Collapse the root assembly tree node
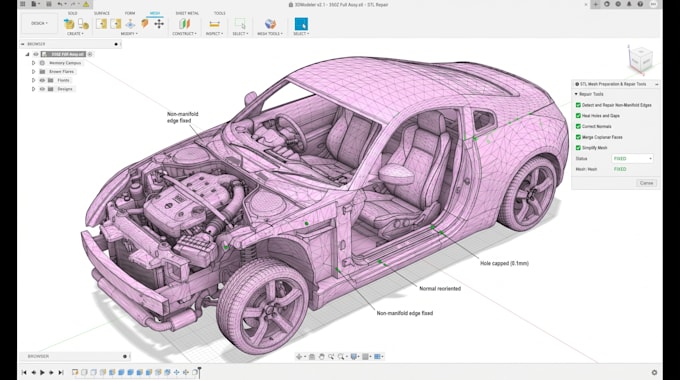This screenshot has width=680, height=380. click(27, 54)
